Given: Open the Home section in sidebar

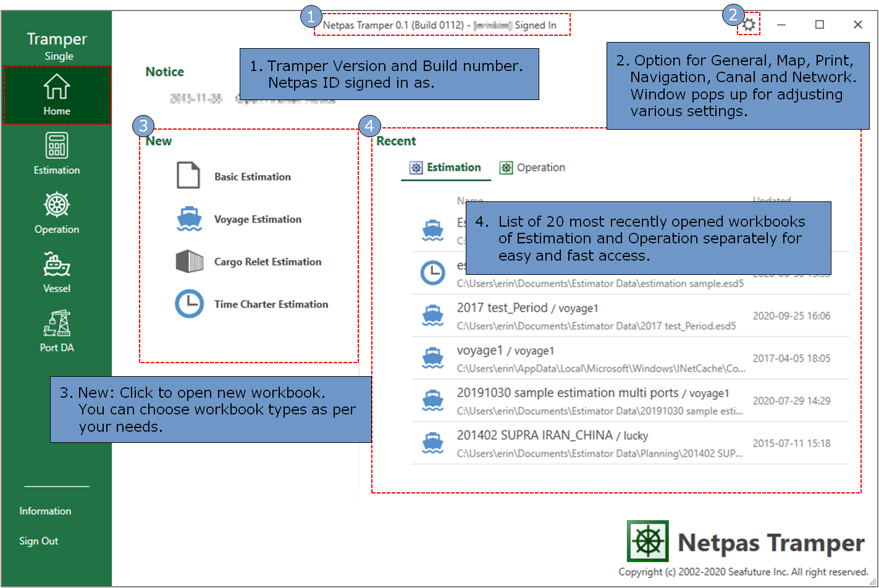Looking at the screenshot, I should pos(57,94).
